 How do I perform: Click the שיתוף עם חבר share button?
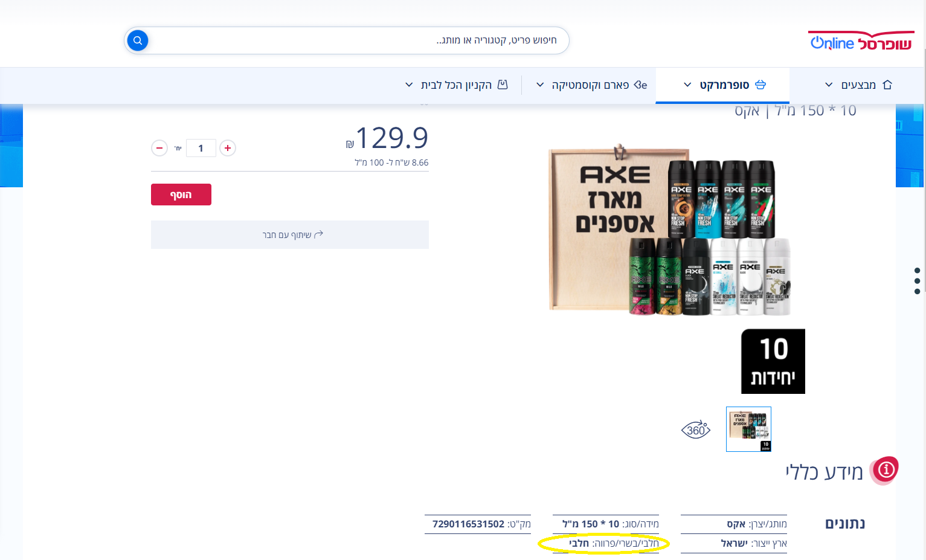pos(290,234)
